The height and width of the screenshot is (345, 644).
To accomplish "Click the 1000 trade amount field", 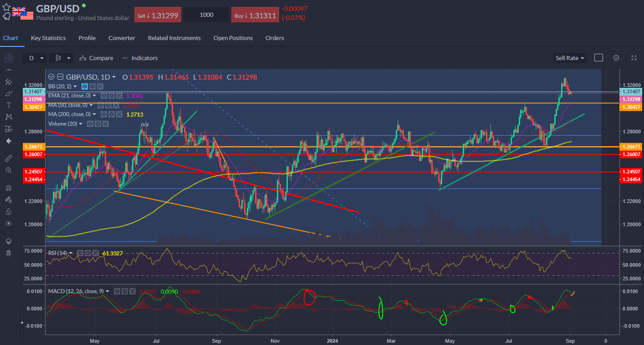I will 206,15.
